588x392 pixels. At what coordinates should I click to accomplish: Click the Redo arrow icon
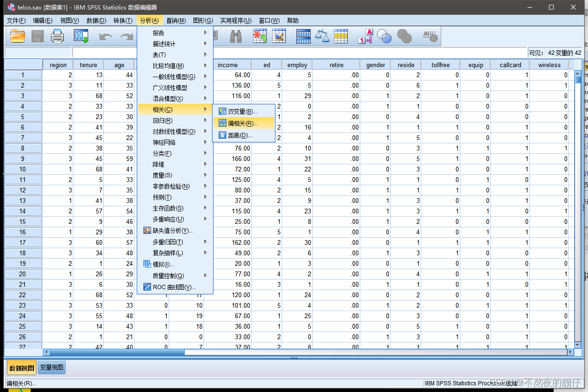tap(126, 36)
